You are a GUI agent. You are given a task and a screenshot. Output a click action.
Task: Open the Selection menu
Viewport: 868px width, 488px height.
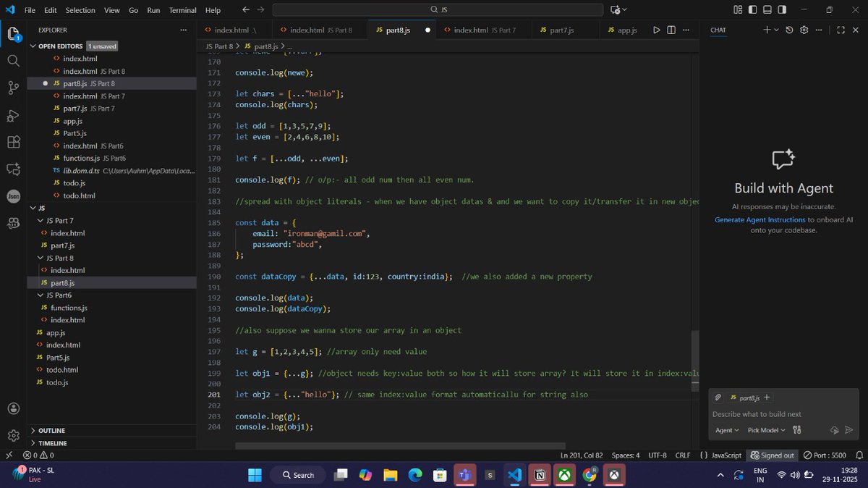pyautogui.click(x=80, y=10)
